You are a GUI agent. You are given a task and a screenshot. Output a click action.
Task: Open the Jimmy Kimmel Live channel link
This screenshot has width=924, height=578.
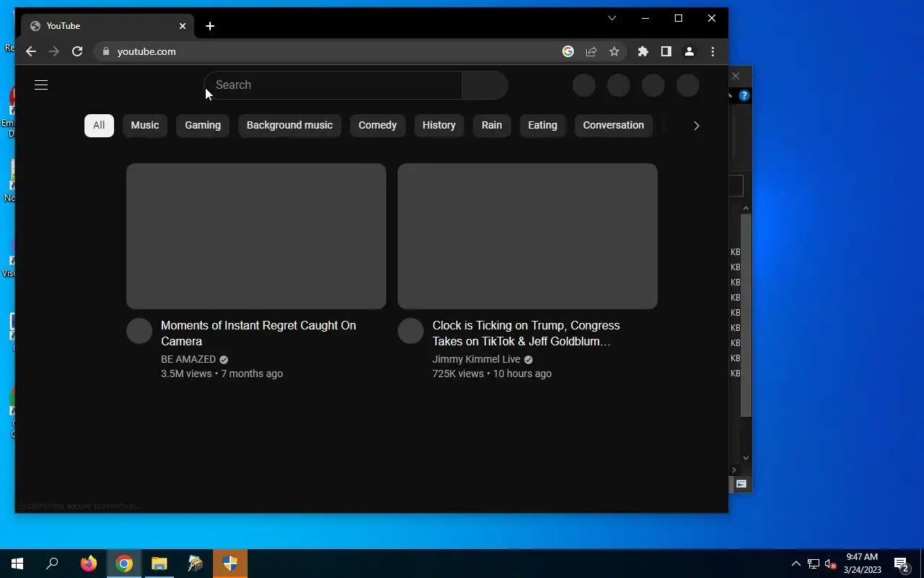point(476,359)
